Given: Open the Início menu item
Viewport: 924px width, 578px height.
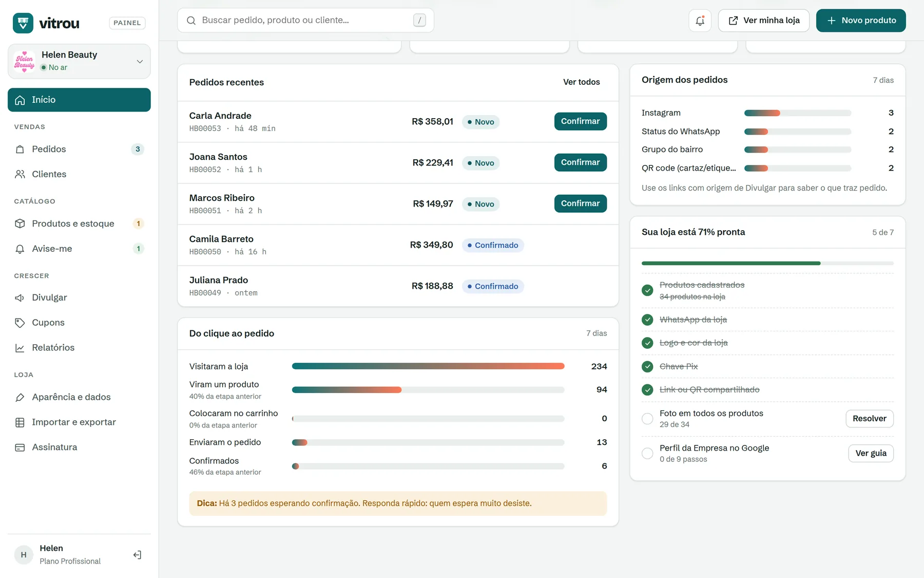Looking at the screenshot, I should pos(79,100).
